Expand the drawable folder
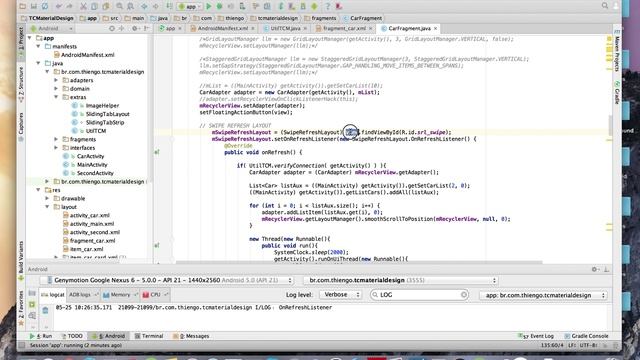 click(47, 198)
